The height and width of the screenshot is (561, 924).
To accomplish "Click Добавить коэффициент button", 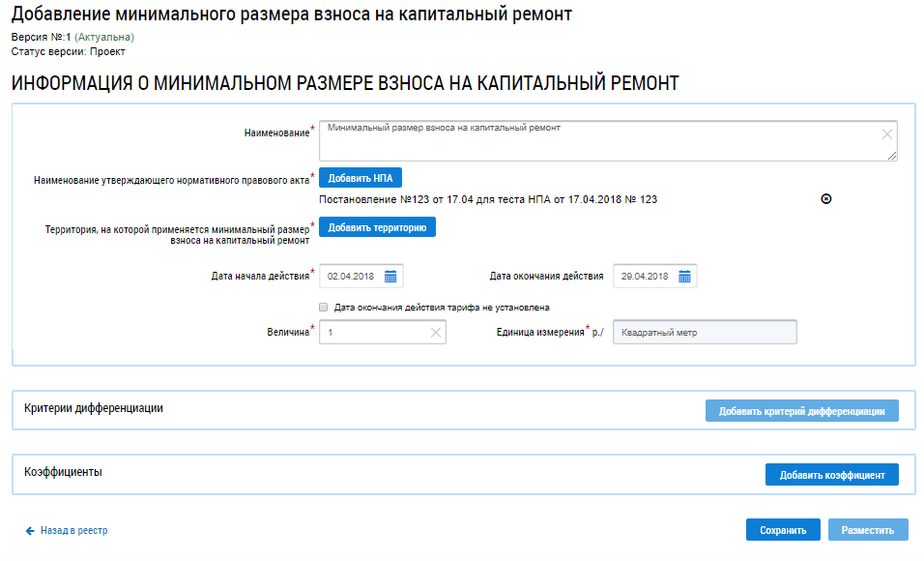I will point(831,474).
